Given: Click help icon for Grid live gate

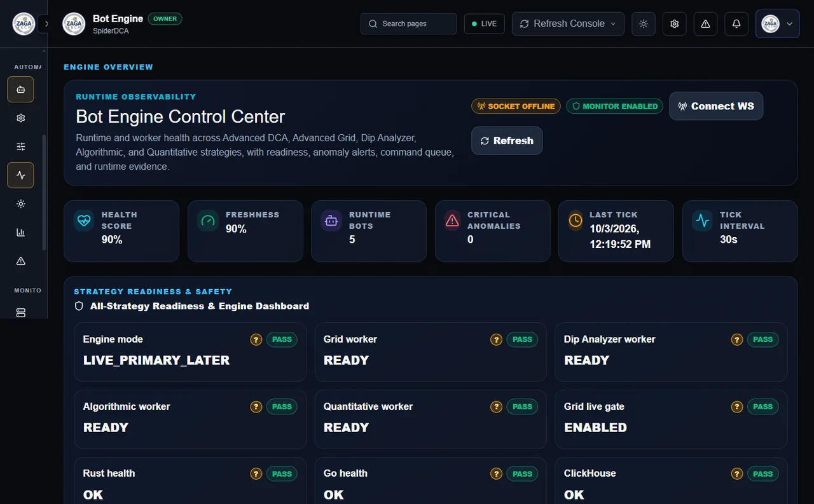Looking at the screenshot, I should (737, 407).
